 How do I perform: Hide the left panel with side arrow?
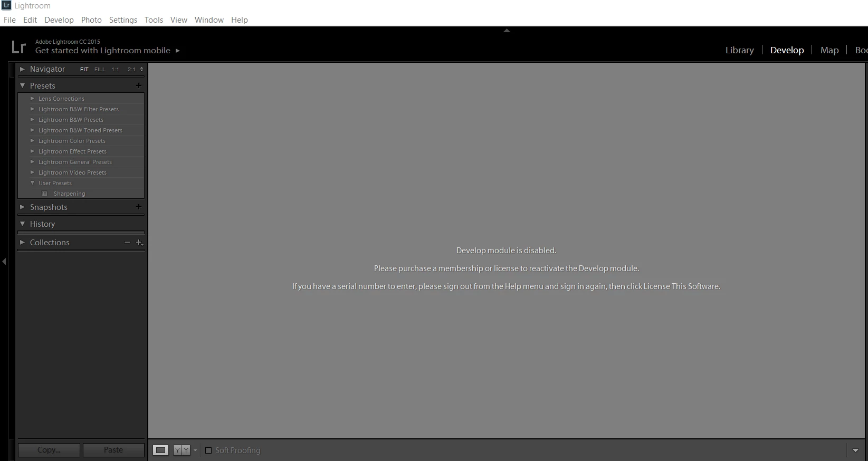4,261
